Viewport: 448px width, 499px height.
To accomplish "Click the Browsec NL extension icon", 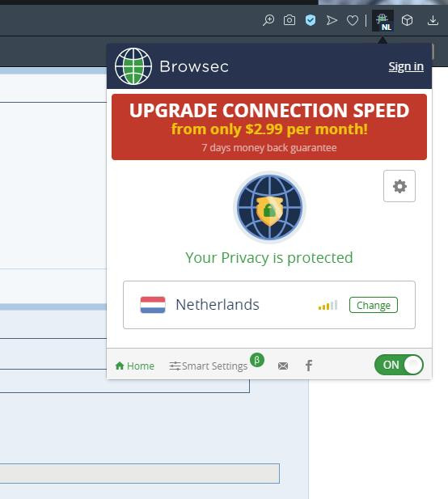I will pos(383,21).
